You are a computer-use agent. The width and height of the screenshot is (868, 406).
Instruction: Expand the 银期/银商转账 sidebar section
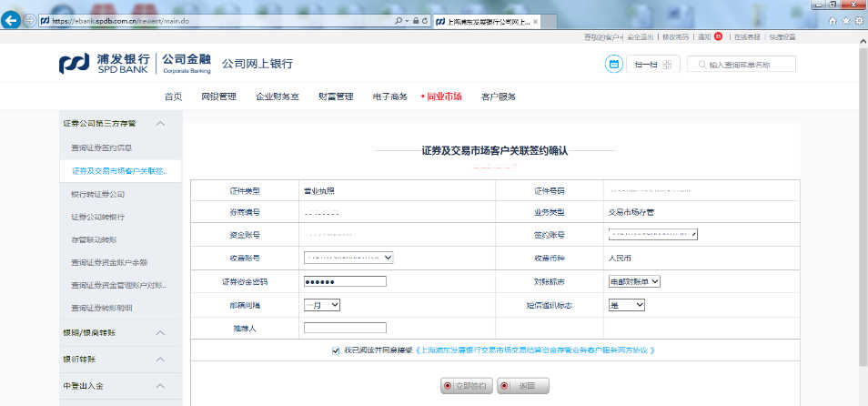(160, 333)
